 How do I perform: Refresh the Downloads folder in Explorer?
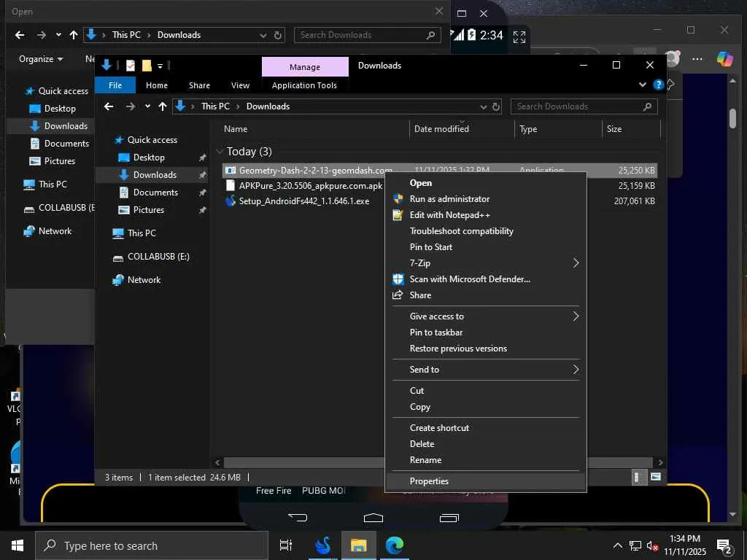point(496,106)
